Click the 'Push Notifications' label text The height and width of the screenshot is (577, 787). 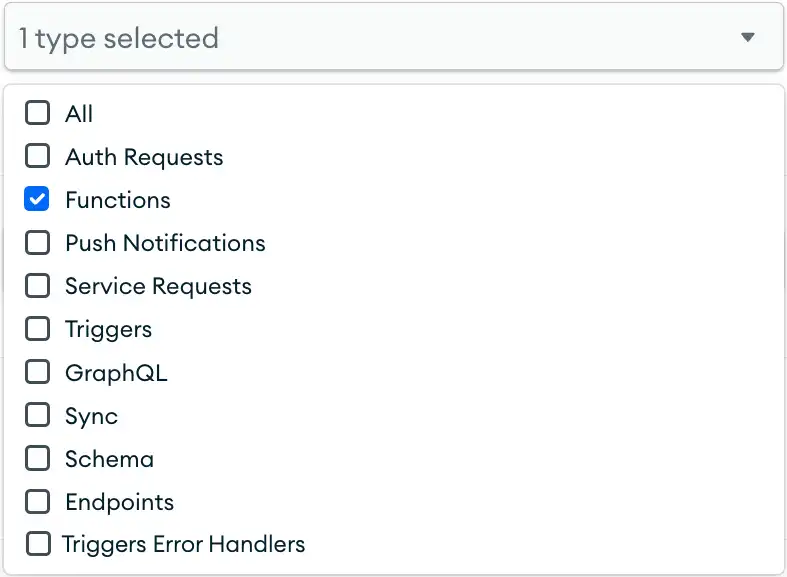165,243
